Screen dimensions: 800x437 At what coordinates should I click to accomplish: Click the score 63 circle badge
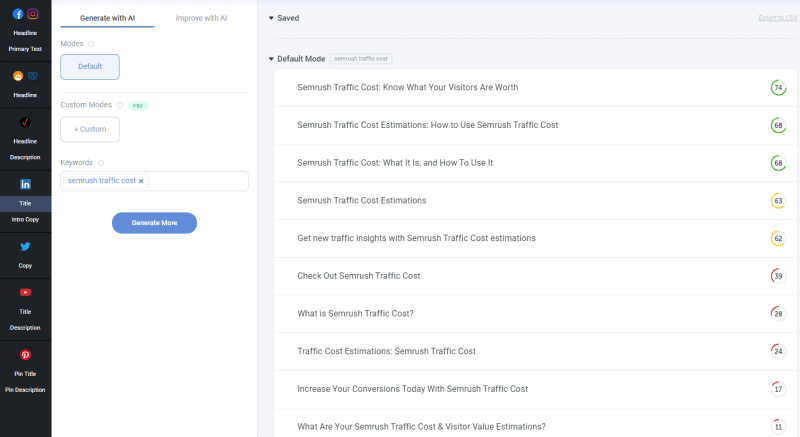pos(778,201)
